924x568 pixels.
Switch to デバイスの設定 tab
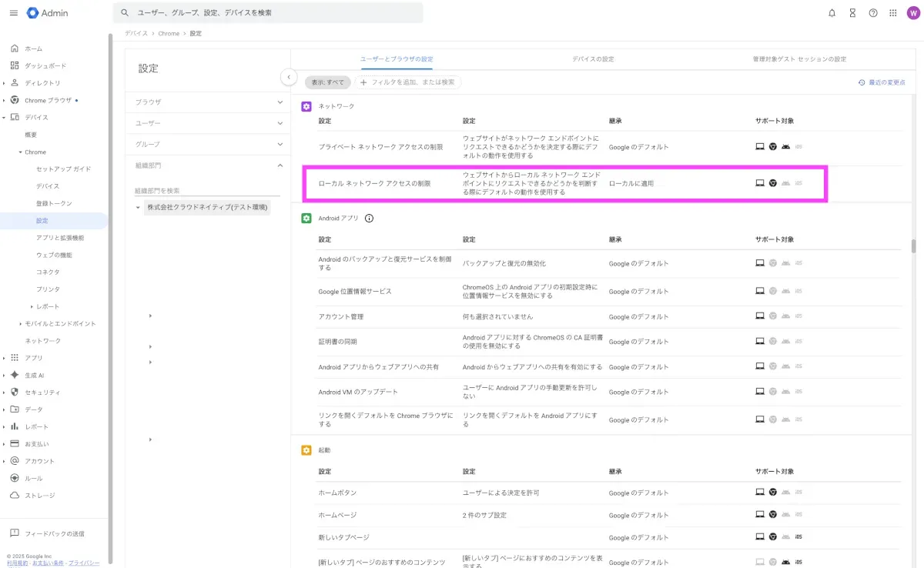[x=592, y=59]
